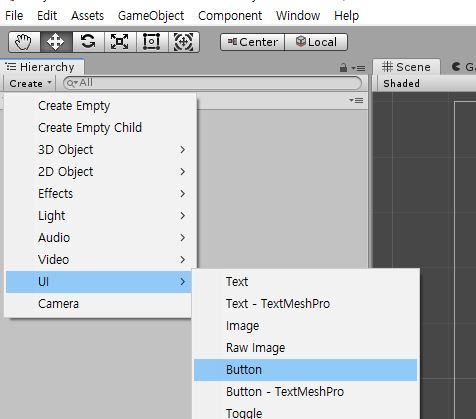Switch to the Hierarchy tab

pos(41,67)
